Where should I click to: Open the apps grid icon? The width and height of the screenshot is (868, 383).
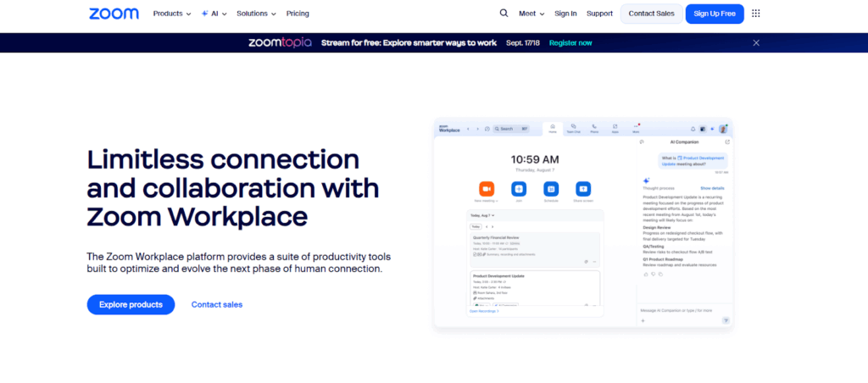pyautogui.click(x=756, y=14)
